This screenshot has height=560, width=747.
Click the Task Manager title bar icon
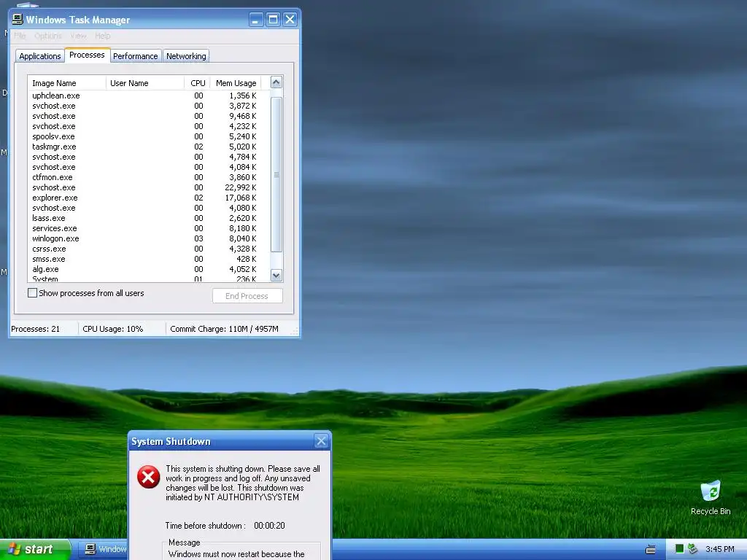[18, 19]
